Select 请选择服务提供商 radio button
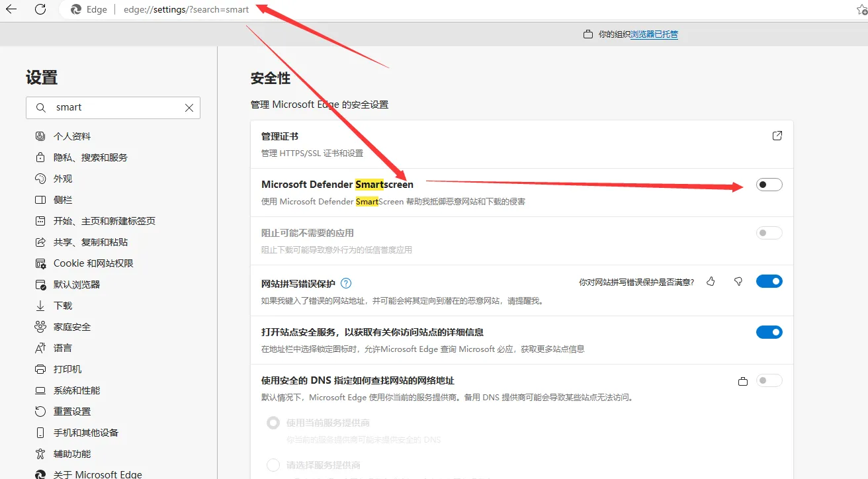The width and height of the screenshot is (868, 479). coord(273,465)
